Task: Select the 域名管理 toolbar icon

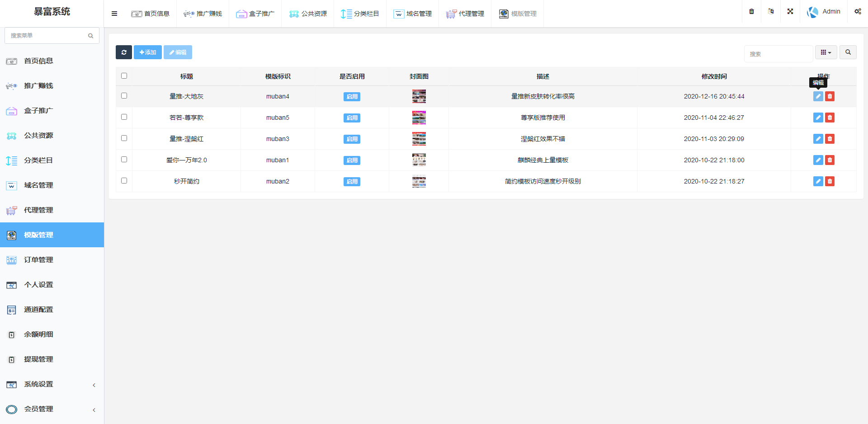Action: click(x=399, y=14)
